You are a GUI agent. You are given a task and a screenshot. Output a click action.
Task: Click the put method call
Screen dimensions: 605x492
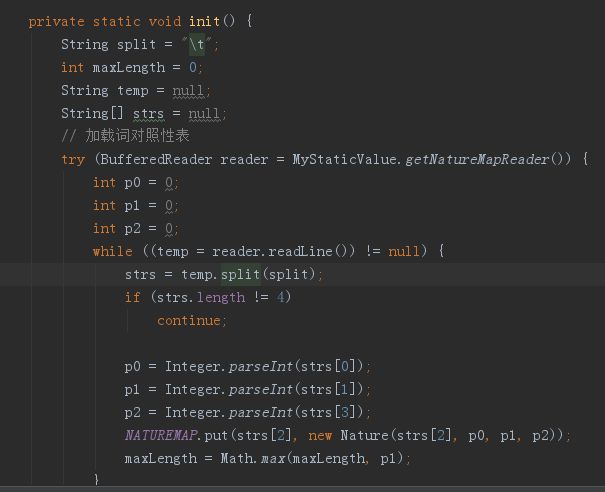coord(216,436)
